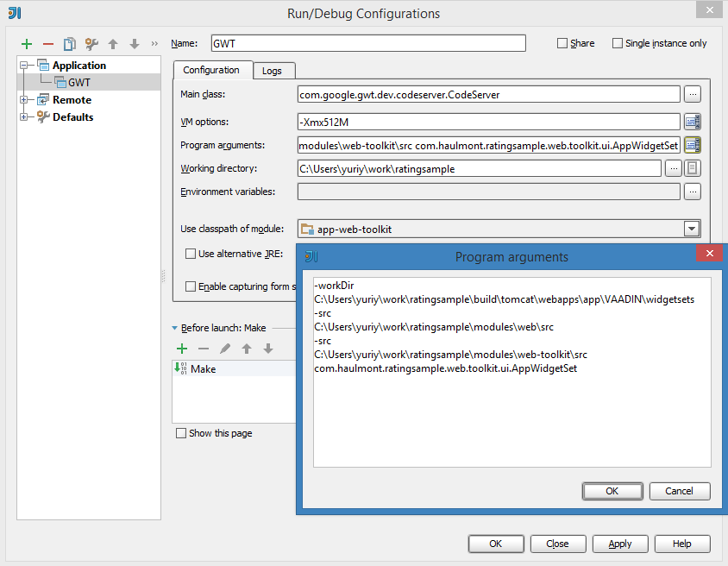Add a new configuration with the green plus
Image resolution: width=728 pixels, height=566 pixels.
click(x=27, y=44)
